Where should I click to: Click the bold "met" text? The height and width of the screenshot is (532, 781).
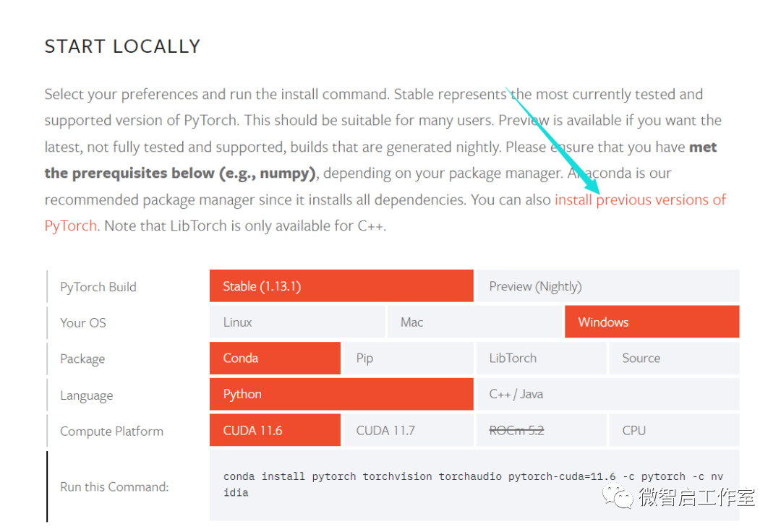[703, 147]
